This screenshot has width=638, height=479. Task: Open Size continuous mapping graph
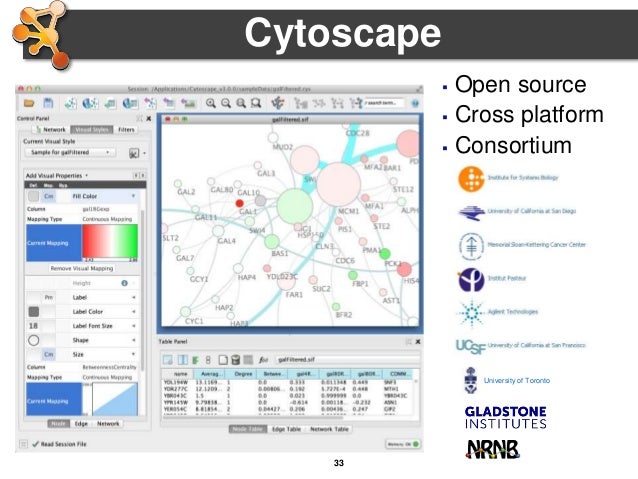(115, 399)
